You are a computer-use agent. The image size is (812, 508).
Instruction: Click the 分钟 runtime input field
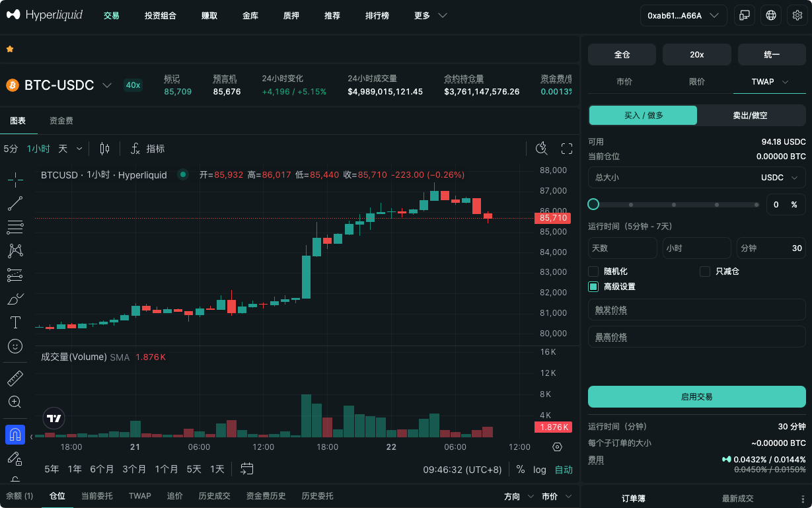tap(771, 248)
